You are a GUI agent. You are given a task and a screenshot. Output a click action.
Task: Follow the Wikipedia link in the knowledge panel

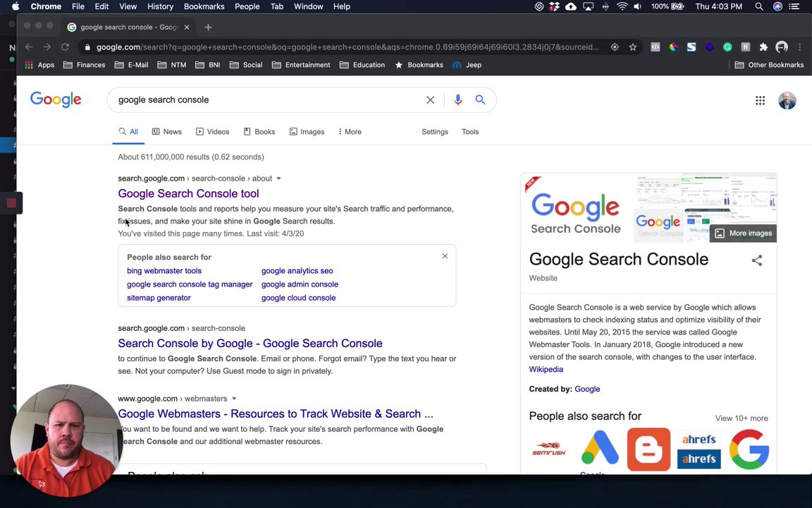pyautogui.click(x=546, y=370)
